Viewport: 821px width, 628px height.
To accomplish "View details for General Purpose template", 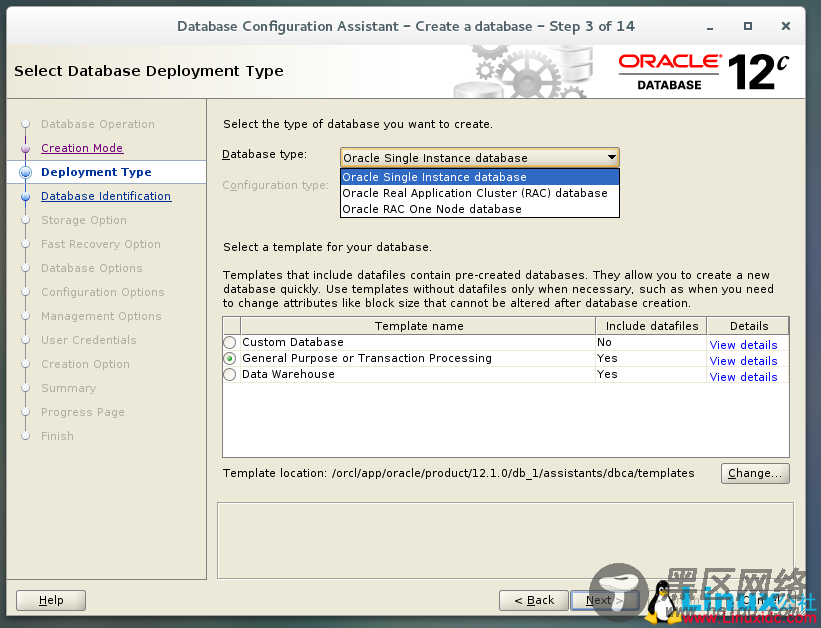I will [743, 361].
